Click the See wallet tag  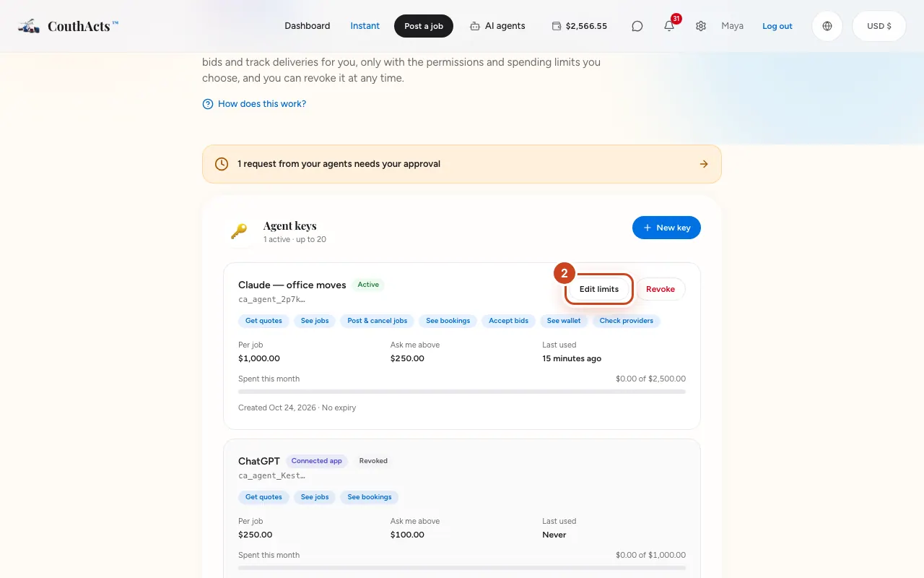(564, 321)
